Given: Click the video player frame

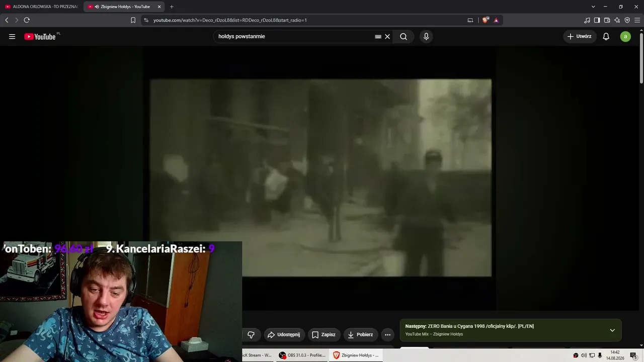Looking at the screenshot, I should (x=320, y=177).
